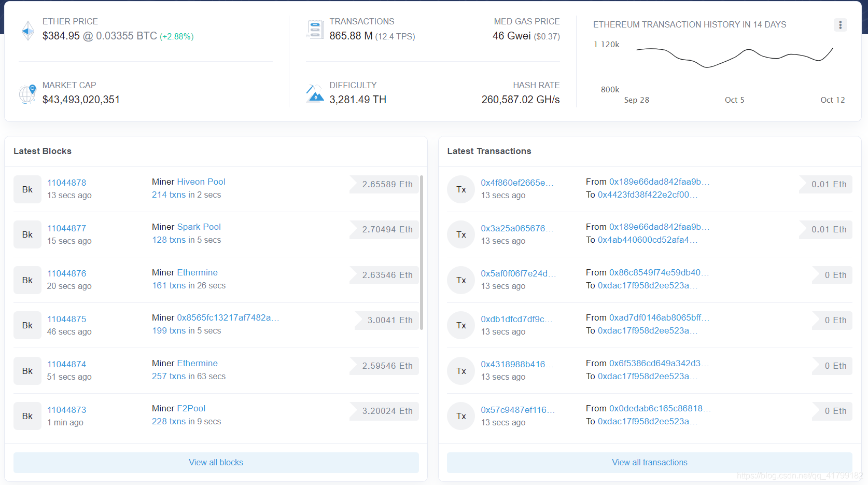Click the Transactions server icon
868x485 pixels.
(x=315, y=30)
